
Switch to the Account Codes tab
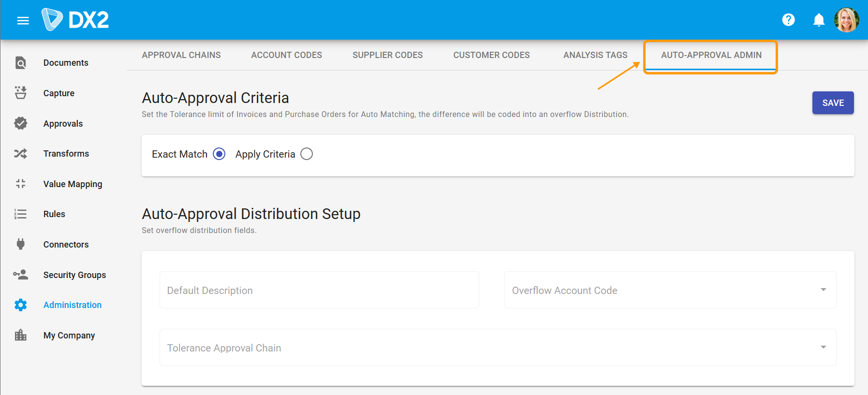[x=287, y=55]
